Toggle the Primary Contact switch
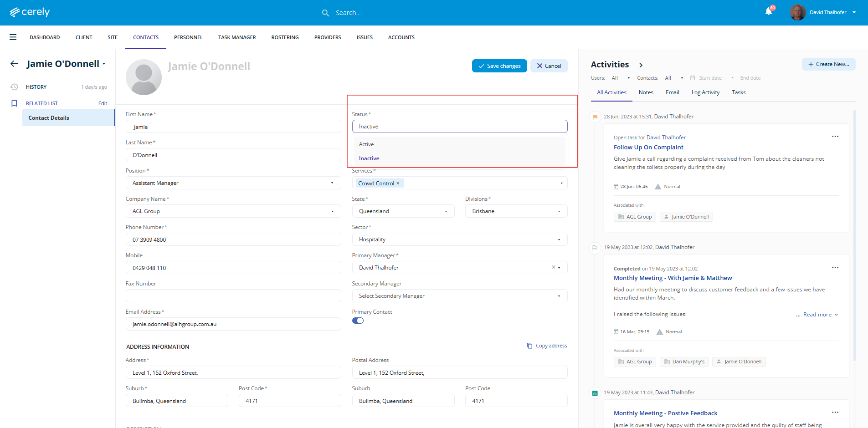Image resolution: width=868 pixels, height=428 pixels. tap(358, 321)
